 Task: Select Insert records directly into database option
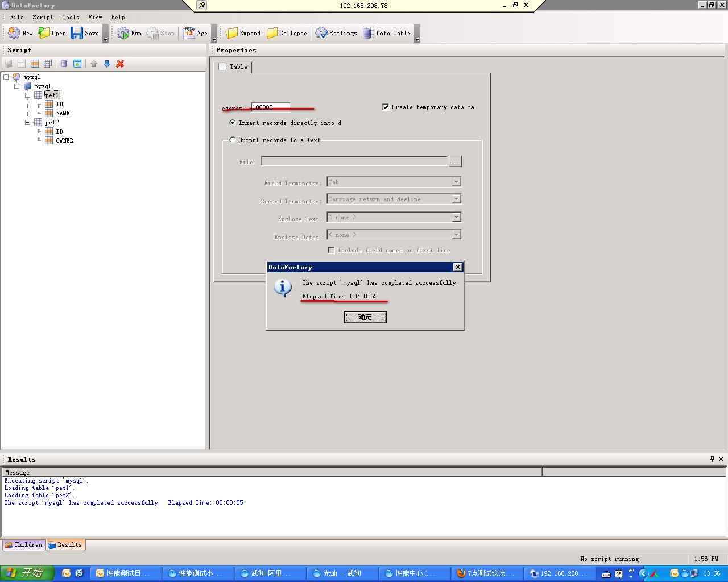pyautogui.click(x=232, y=123)
